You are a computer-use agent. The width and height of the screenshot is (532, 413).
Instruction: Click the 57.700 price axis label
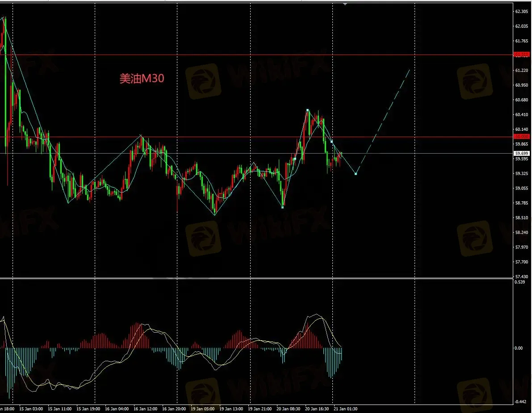(521, 262)
